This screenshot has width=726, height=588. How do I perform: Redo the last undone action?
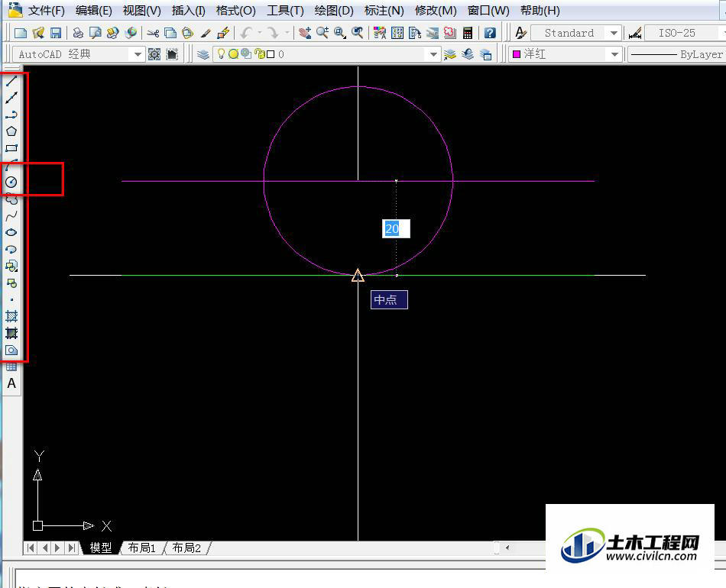tap(273, 33)
